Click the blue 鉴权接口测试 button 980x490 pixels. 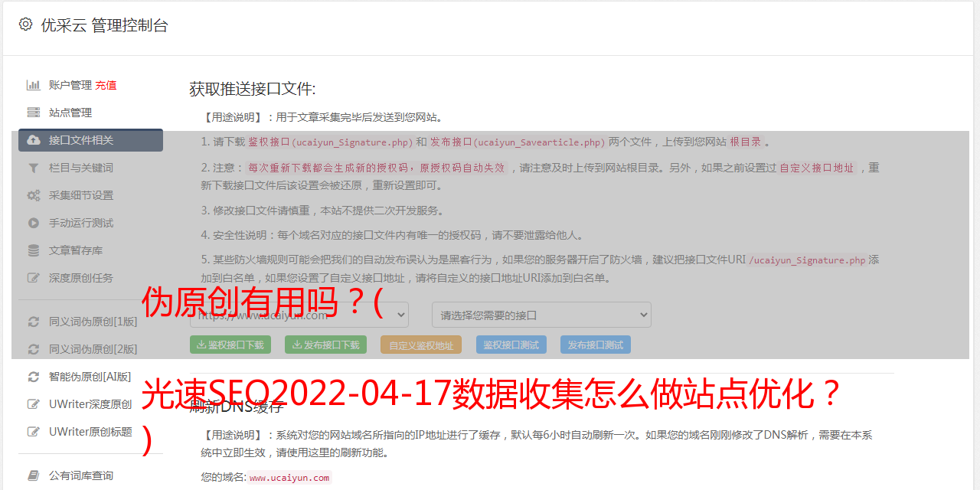[511, 345]
